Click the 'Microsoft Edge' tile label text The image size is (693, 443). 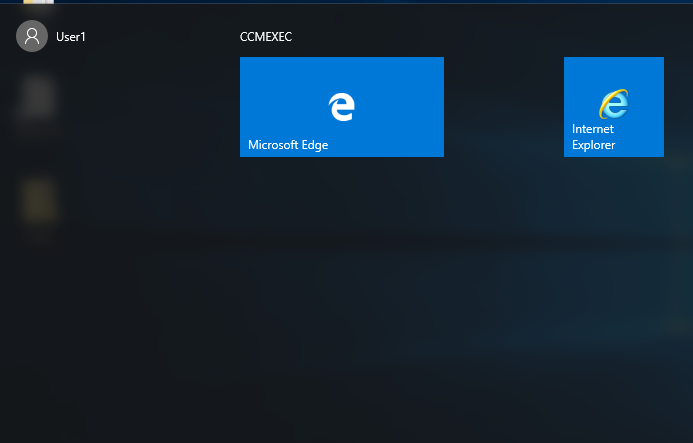coord(288,145)
